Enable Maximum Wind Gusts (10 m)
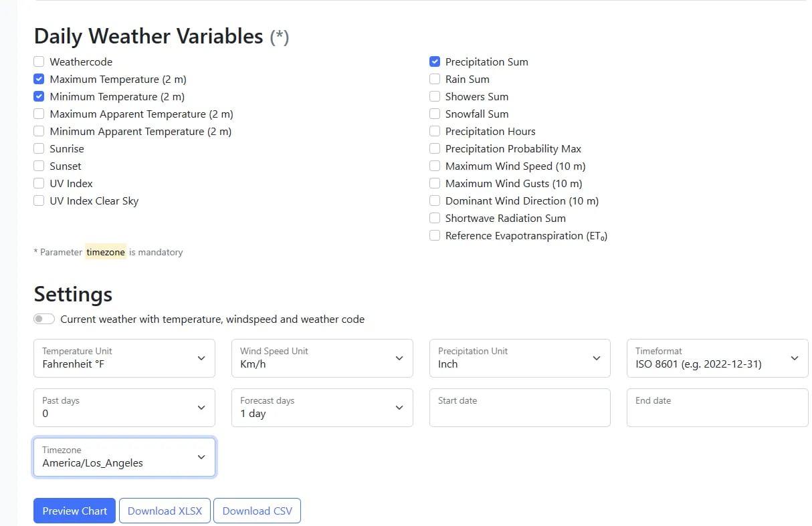Screen dimensions: 812x526 point(435,183)
